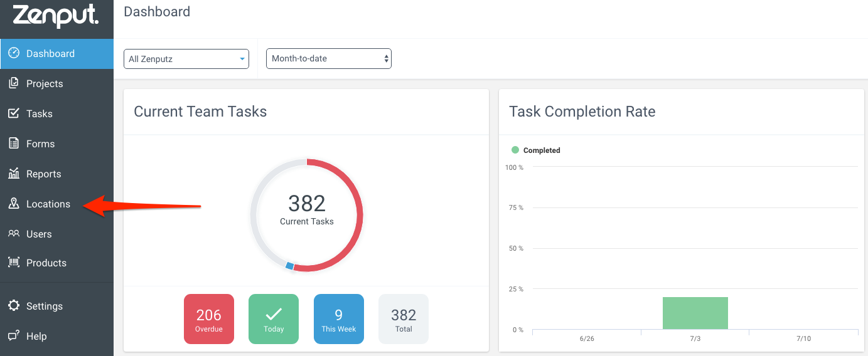Screen dimensions: 868x356
Task: Click the 7/10 axis label
Action: [x=803, y=338]
